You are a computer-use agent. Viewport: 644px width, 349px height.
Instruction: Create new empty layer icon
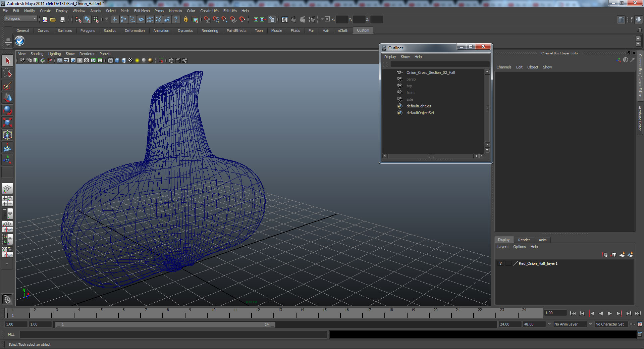[622, 255]
